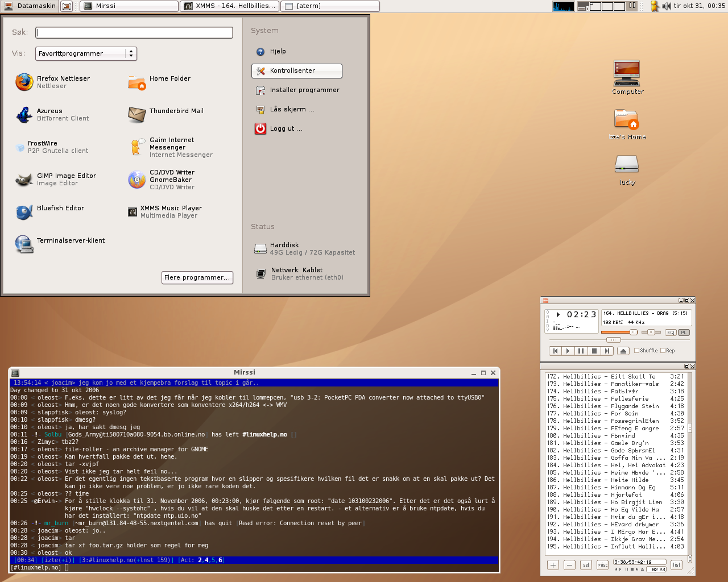Enable Rep repeat checkbox in XMMS
Viewport: 728px width, 582px height.
[x=668, y=351]
